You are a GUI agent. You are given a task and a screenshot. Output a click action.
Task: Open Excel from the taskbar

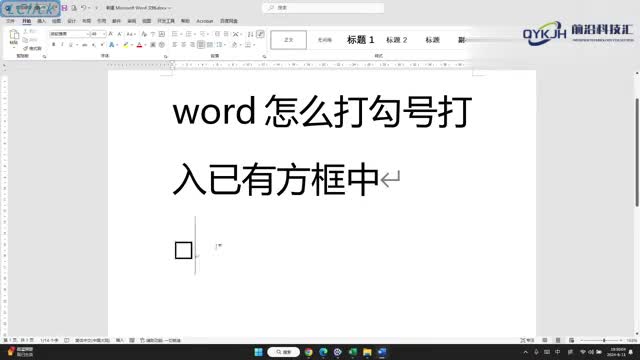pyautogui.click(x=353, y=352)
